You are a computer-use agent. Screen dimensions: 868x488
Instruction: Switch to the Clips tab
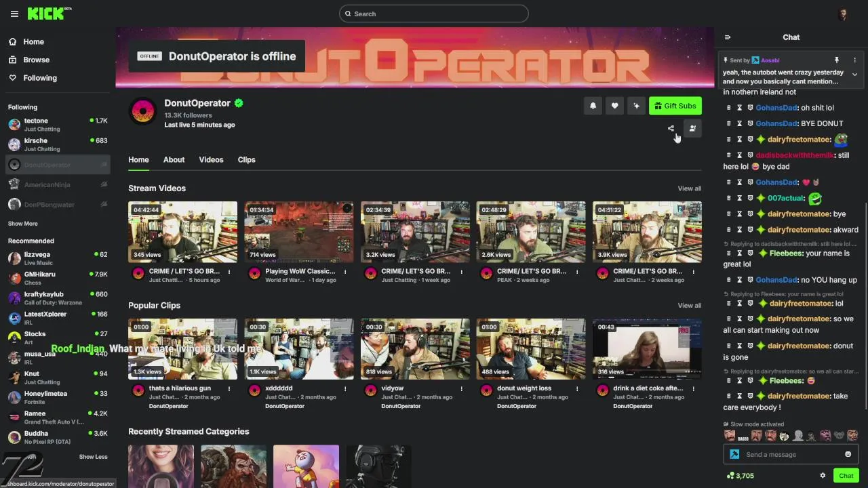tap(246, 160)
